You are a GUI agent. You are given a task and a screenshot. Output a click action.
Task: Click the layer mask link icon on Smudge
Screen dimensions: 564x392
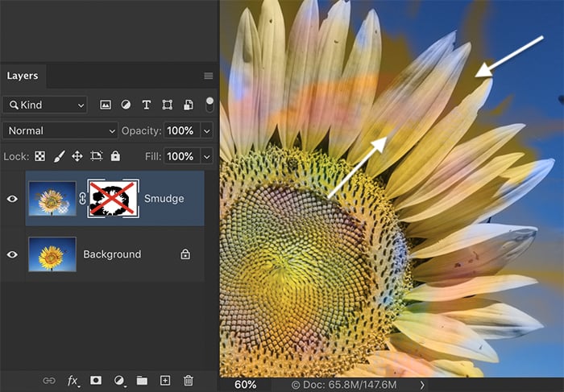tap(82, 199)
